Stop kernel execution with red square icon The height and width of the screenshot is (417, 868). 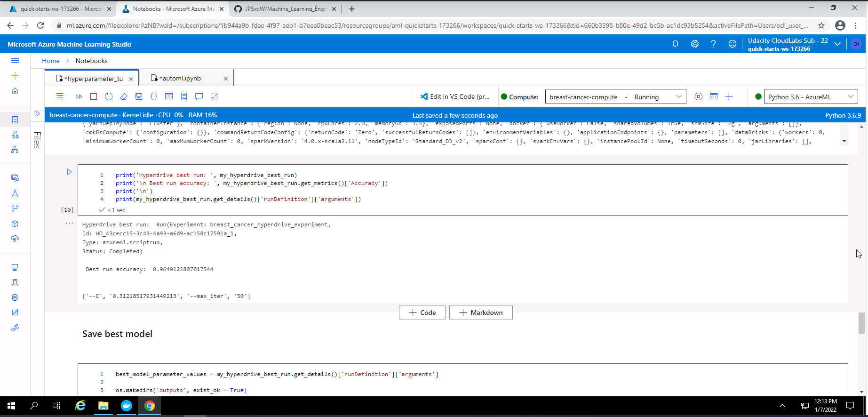tap(94, 96)
